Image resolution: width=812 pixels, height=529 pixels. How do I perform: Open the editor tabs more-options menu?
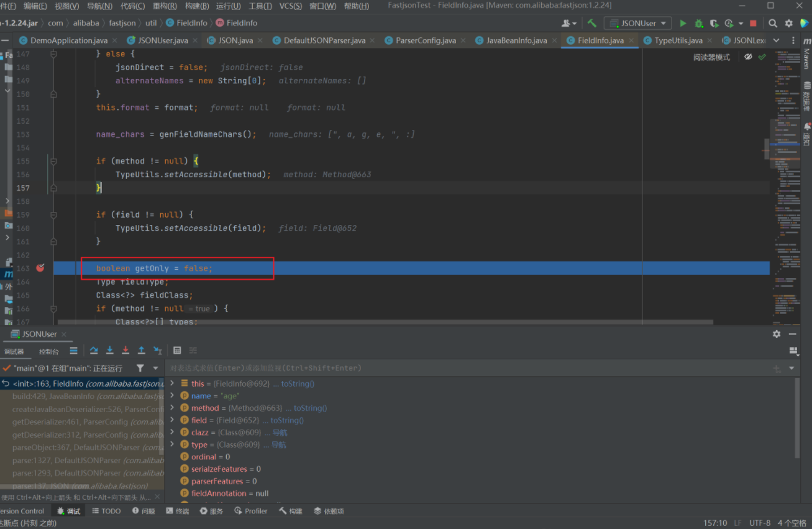point(793,40)
